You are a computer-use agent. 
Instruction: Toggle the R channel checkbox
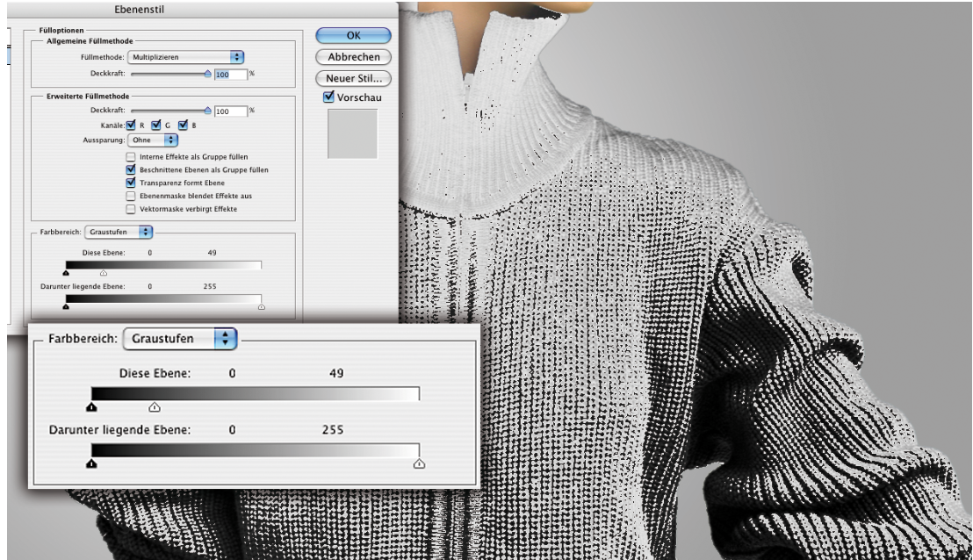(131, 126)
